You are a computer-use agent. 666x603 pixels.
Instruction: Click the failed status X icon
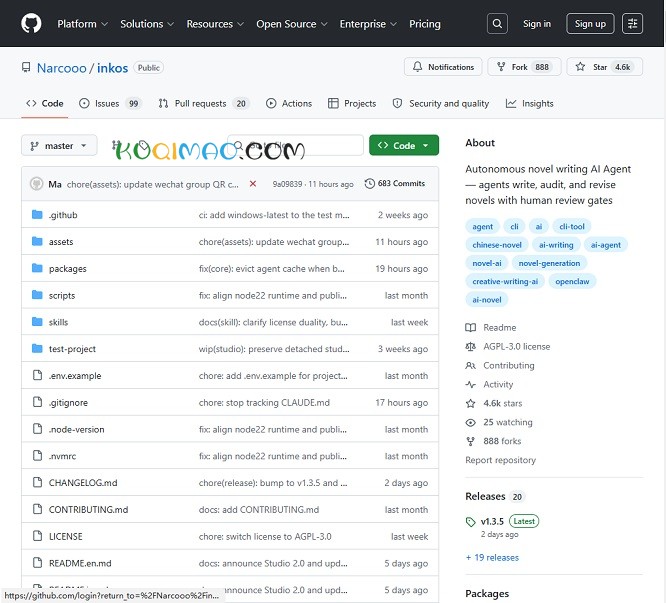(x=253, y=184)
